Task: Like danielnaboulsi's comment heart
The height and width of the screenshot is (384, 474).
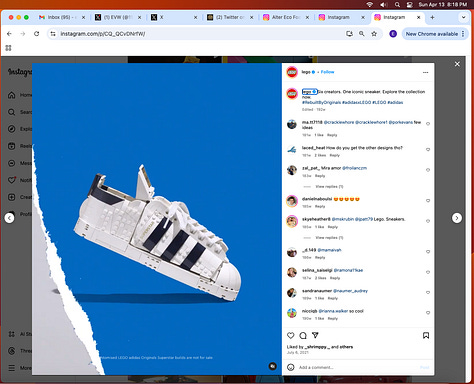Action: click(x=428, y=201)
